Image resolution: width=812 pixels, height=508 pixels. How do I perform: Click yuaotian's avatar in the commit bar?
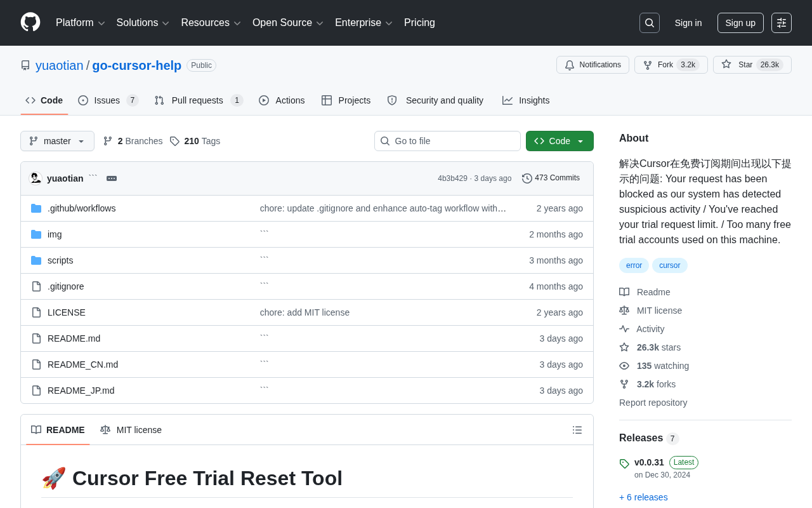click(36, 178)
